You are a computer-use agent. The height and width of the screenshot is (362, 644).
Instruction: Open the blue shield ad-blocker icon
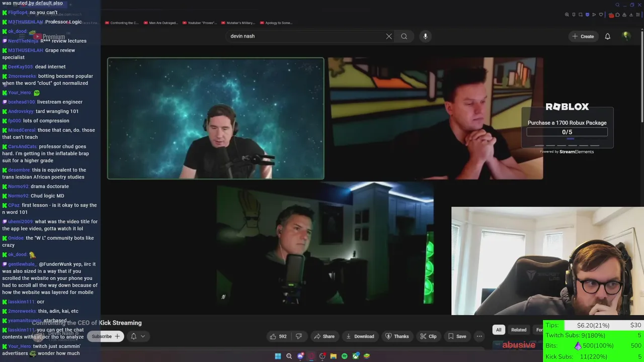(x=587, y=15)
